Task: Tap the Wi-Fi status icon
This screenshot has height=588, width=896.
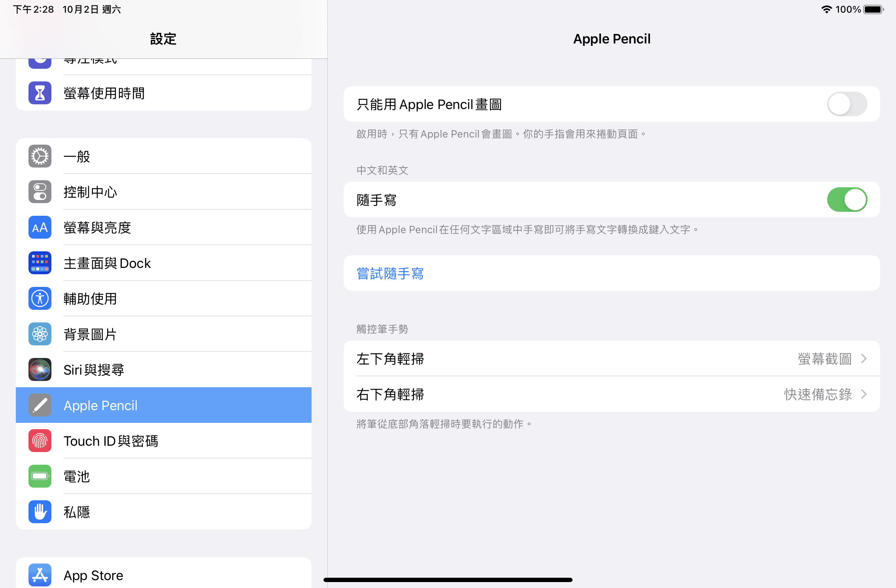Action: point(826,9)
